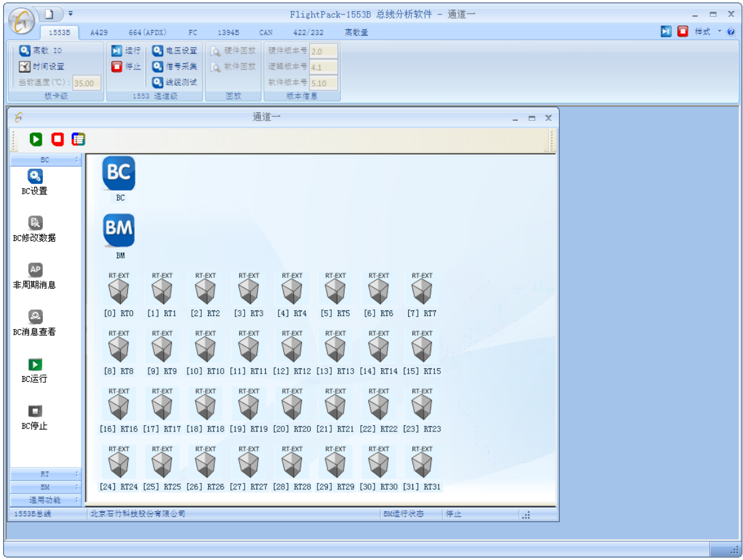
Task: Expand the 通用功能 sidebar section
Action: (45, 500)
